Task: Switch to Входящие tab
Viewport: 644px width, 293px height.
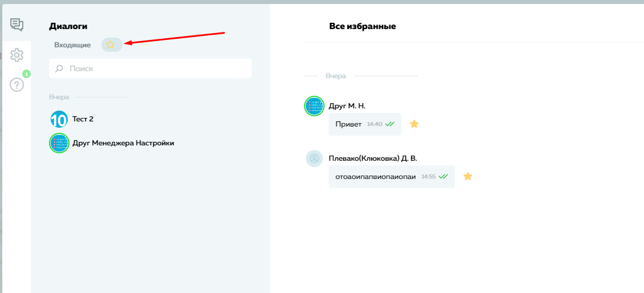Action: point(72,45)
